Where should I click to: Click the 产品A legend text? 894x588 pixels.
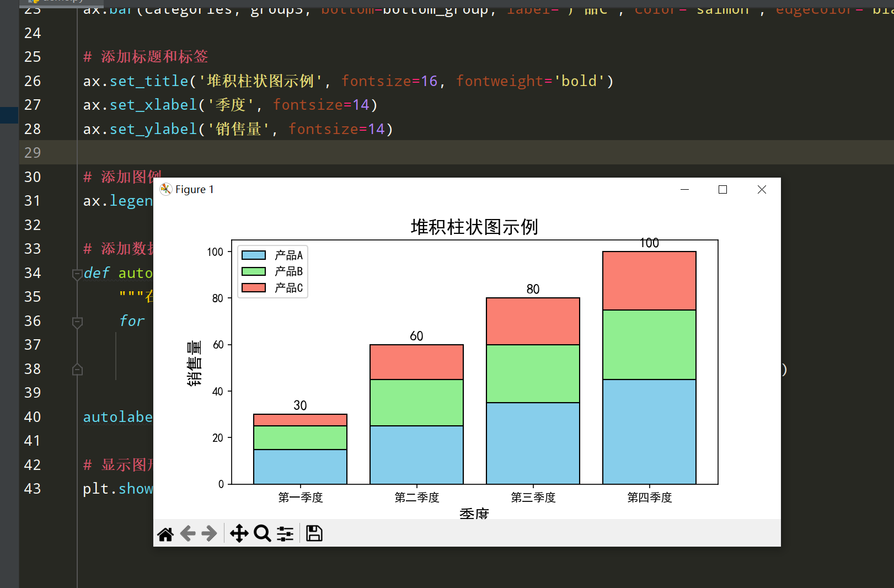tap(289, 255)
